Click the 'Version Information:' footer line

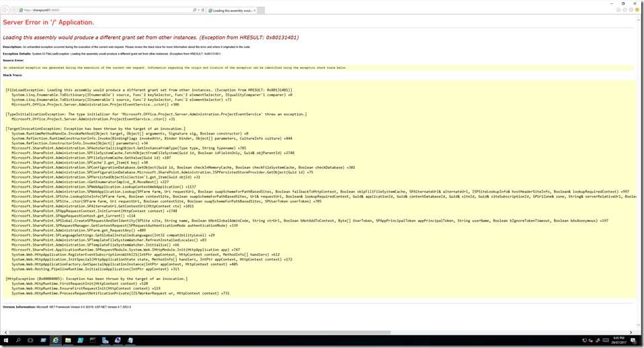pyautogui.click(x=67, y=307)
